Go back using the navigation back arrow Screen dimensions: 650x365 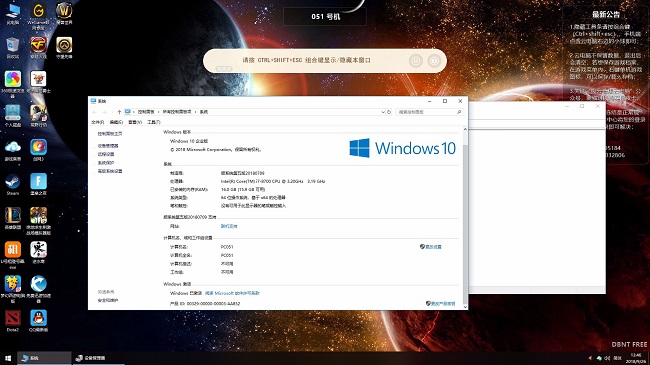click(x=95, y=112)
